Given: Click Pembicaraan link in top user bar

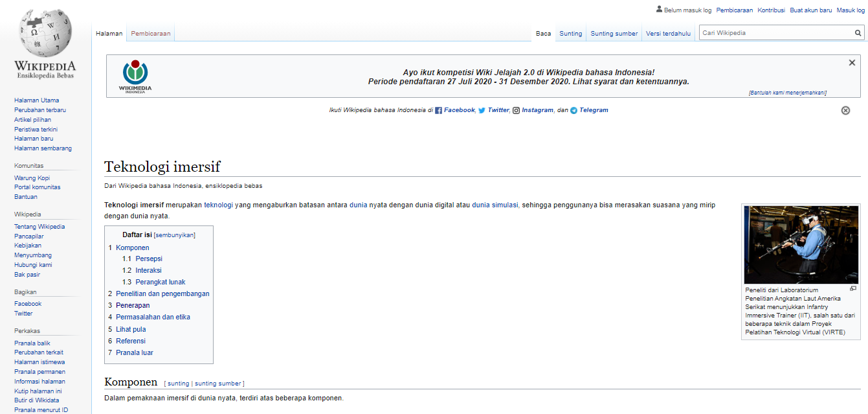Looking at the screenshot, I should 735,10.
